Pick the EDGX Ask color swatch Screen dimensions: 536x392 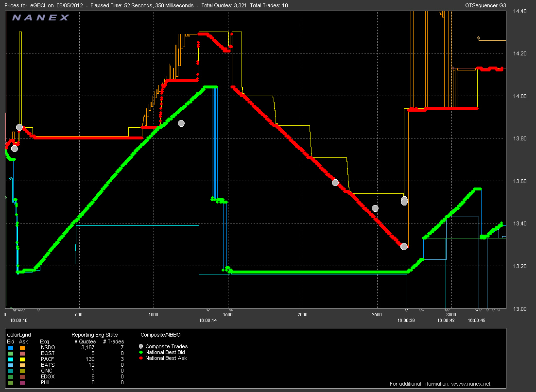22,376
